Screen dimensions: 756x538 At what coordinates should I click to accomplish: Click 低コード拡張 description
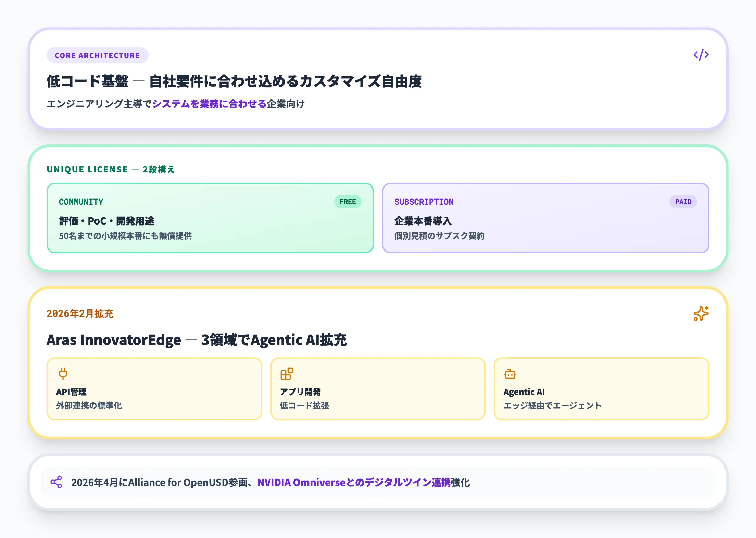(x=304, y=406)
